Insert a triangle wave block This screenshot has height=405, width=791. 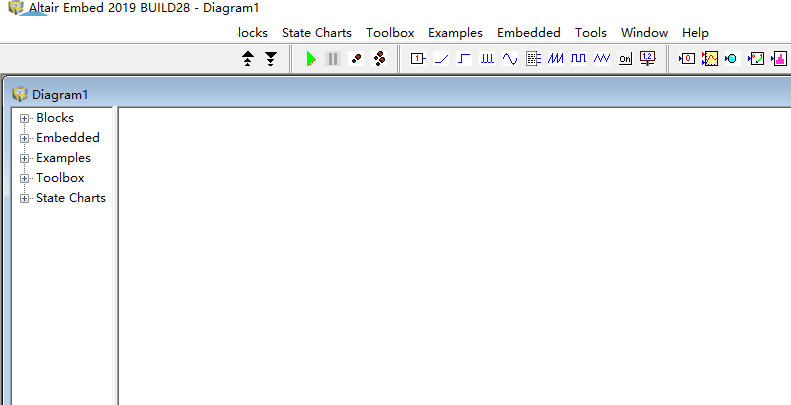602,59
